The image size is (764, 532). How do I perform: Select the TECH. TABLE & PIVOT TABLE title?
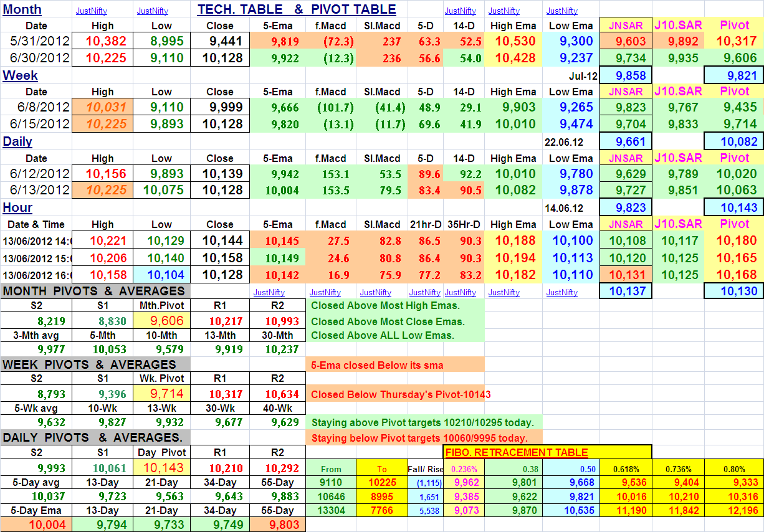point(297,9)
